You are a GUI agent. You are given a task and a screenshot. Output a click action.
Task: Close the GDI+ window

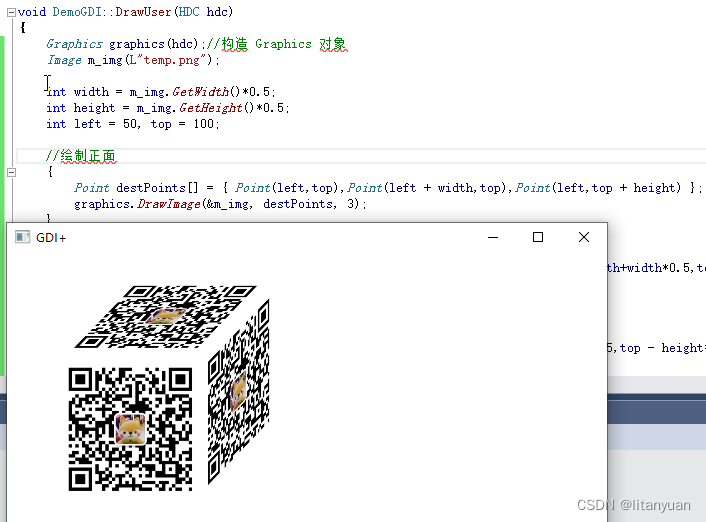pyautogui.click(x=584, y=237)
